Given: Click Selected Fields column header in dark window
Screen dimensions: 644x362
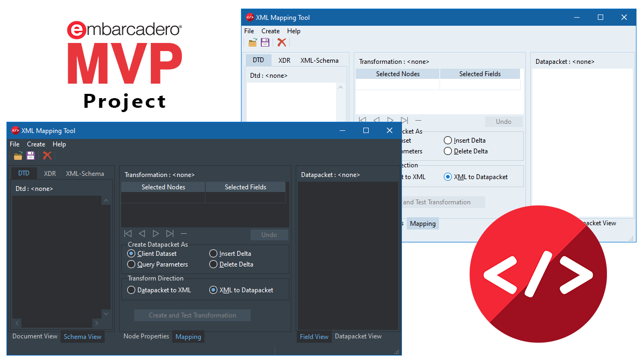Looking at the screenshot, I should (246, 187).
